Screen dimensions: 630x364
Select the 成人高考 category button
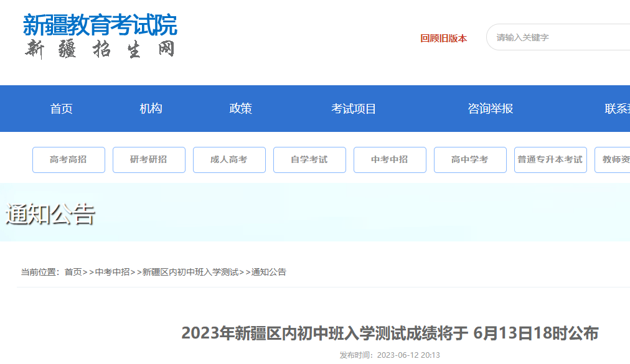click(230, 160)
